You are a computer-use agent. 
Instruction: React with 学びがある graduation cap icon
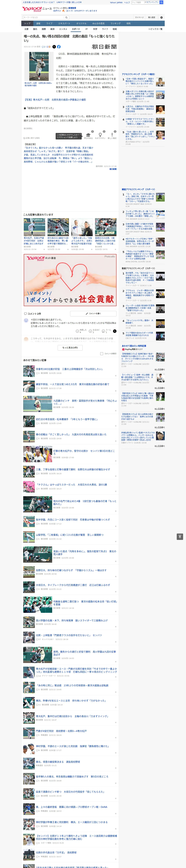tap(89, 135)
